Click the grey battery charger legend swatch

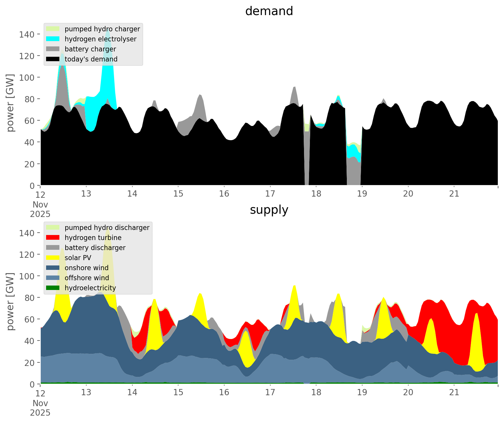(53, 49)
